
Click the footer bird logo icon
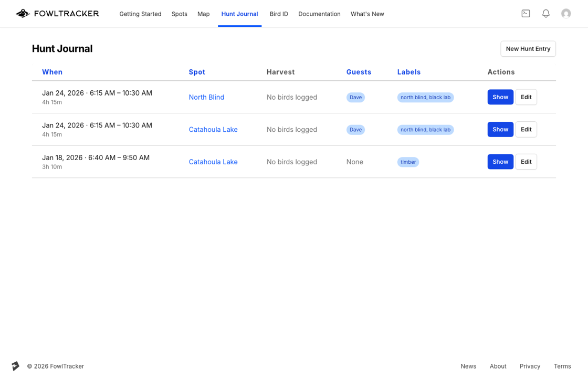pyautogui.click(x=15, y=366)
